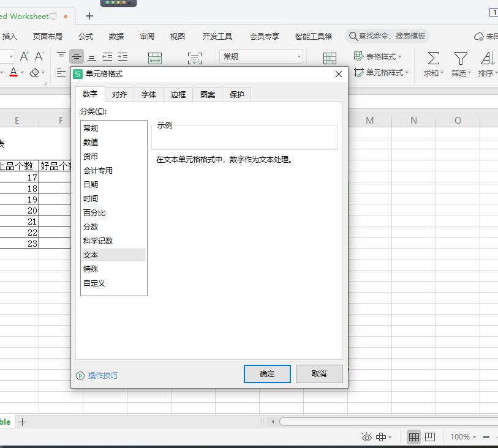The height and width of the screenshot is (448, 498).
Task: Click the wrap text icon
Action: click(x=194, y=58)
